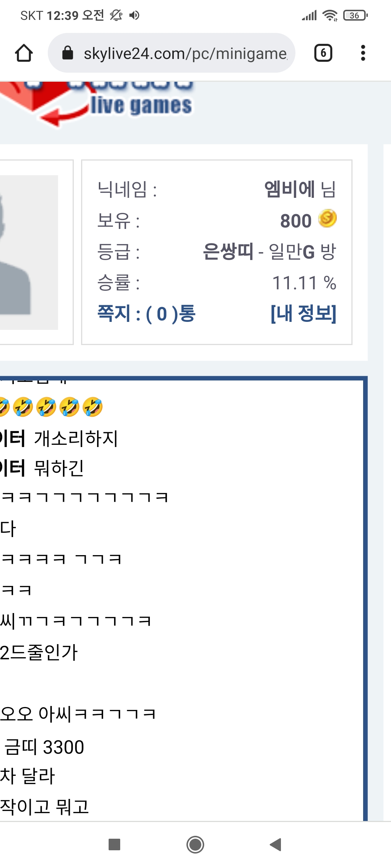Screen dimensions: 391x868
Task: Open the 쪽지 : ( 0 )통 messages link
Action: 147,313
